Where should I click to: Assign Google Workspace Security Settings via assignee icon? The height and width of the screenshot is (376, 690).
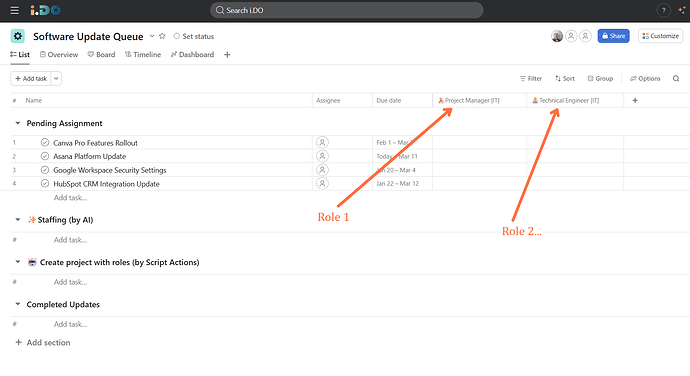pos(322,170)
